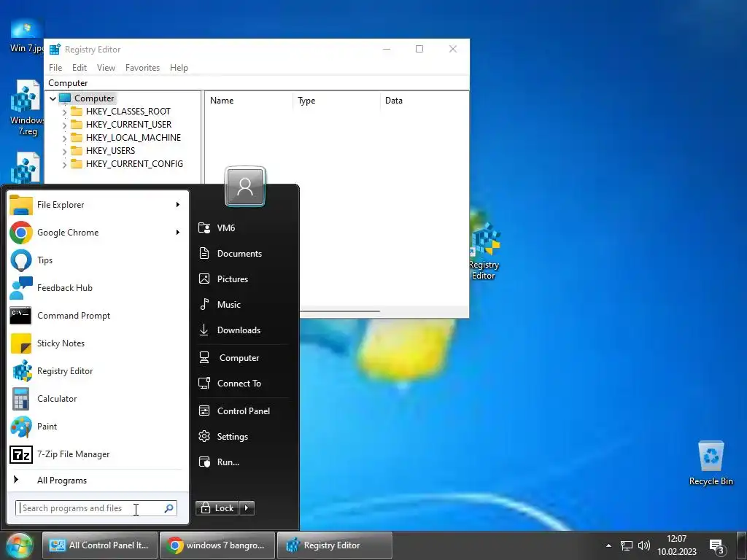Select the HKEY_CLASSES_ROOT key
The width and height of the screenshot is (747, 560).
coord(128,112)
